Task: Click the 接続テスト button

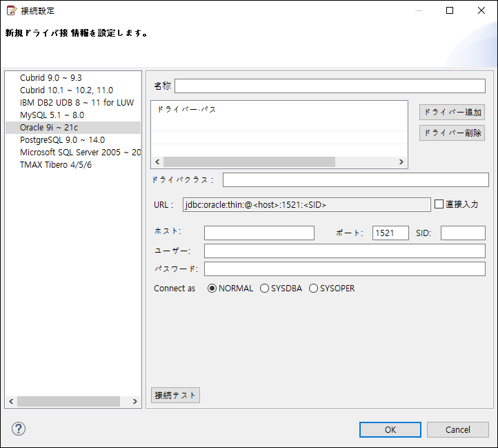Action: click(175, 396)
